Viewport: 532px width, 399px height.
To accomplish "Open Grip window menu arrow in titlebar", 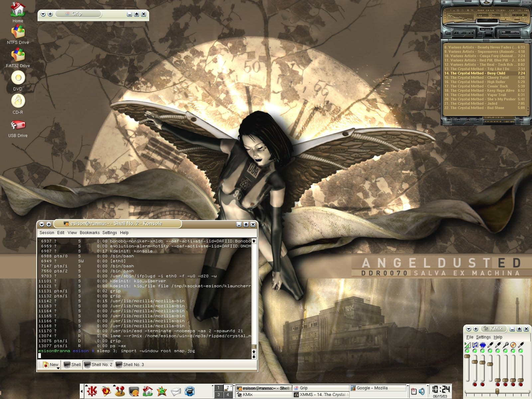I will point(43,14).
